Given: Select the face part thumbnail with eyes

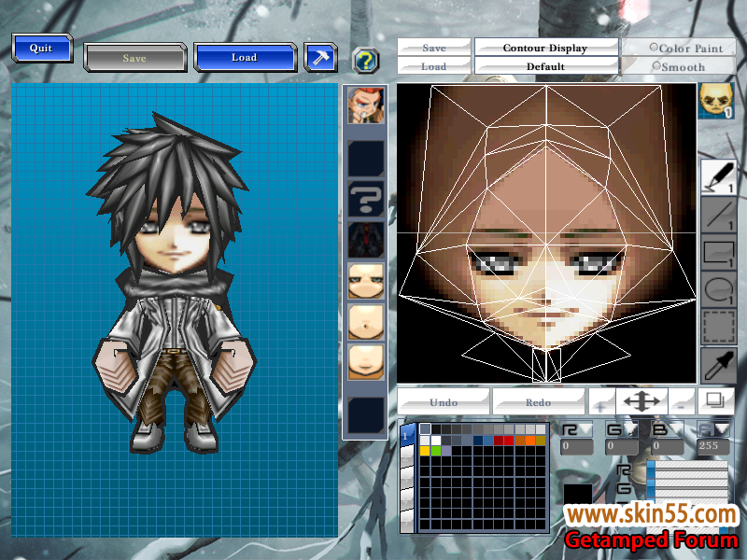Looking at the screenshot, I should coord(365,281).
